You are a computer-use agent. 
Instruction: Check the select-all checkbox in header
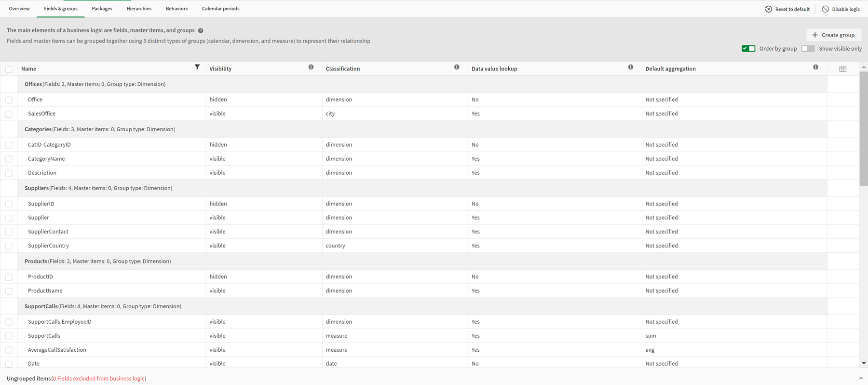click(x=9, y=69)
